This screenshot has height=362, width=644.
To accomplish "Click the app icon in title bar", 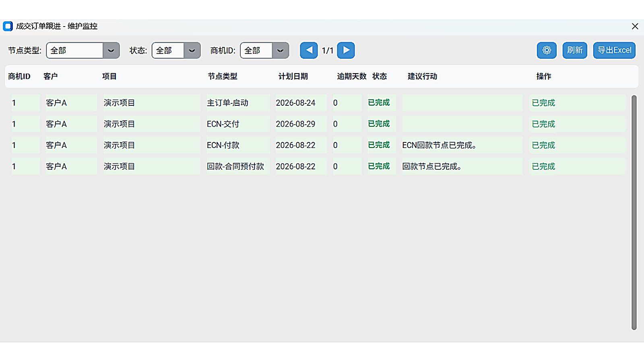I will pos(8,26).
